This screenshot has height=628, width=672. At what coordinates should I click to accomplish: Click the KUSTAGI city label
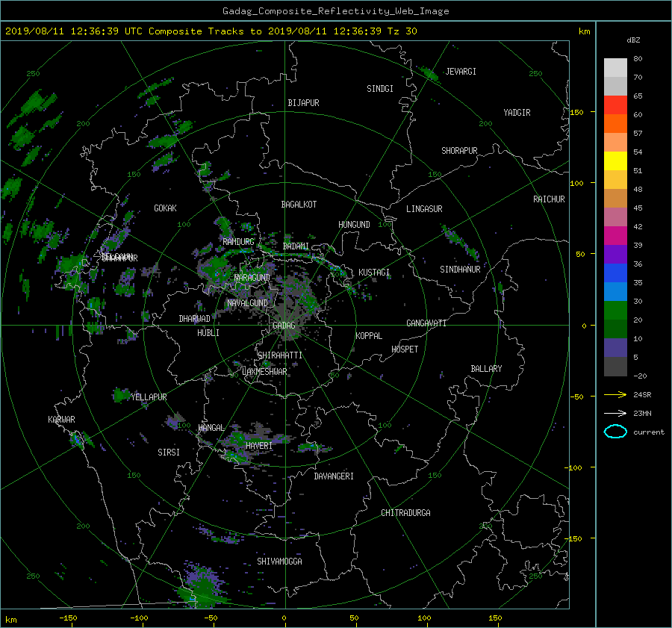[x=374, y=273]
